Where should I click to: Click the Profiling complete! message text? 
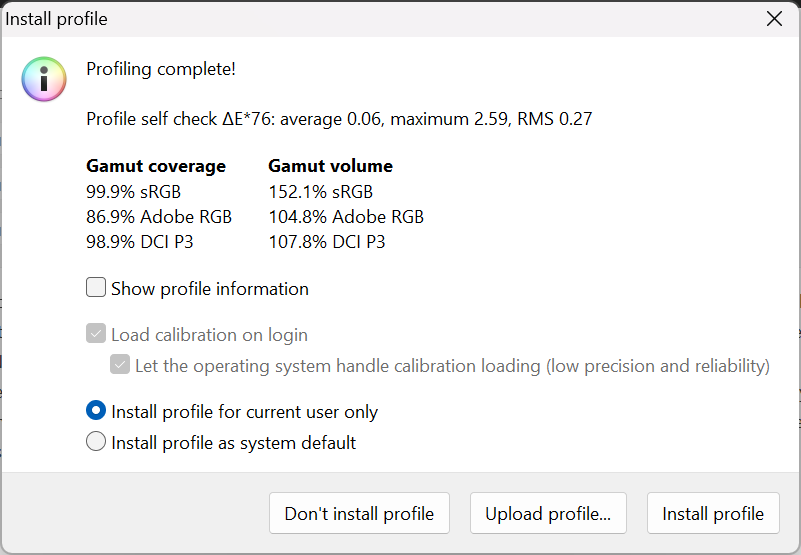pyautogui.click(x=161, y=69)
